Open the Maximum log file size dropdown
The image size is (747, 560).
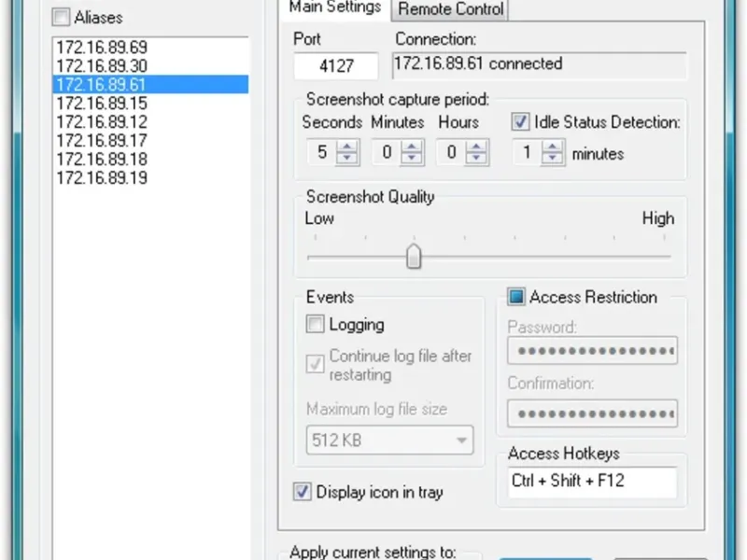[389, 440]
